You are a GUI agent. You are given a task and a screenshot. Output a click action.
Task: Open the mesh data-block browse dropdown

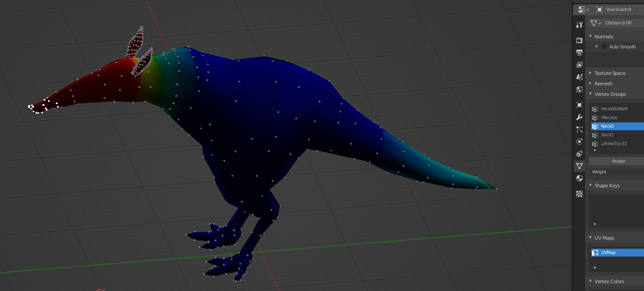(596, 23)
